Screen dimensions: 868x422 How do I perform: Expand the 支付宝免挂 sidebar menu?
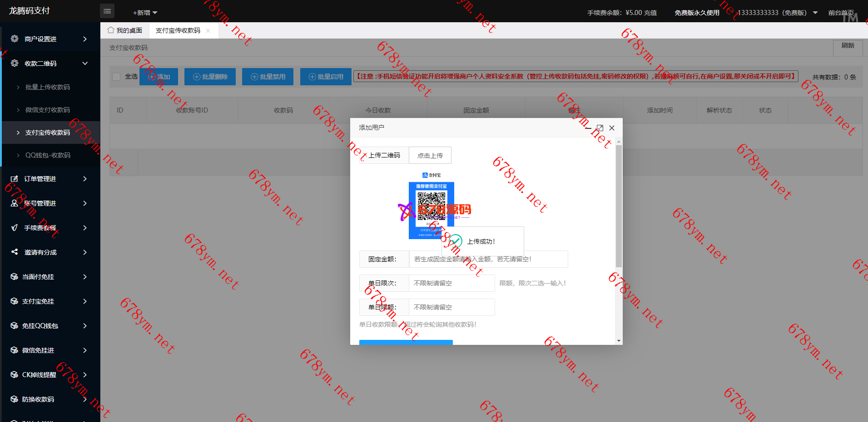pos(85,301)
